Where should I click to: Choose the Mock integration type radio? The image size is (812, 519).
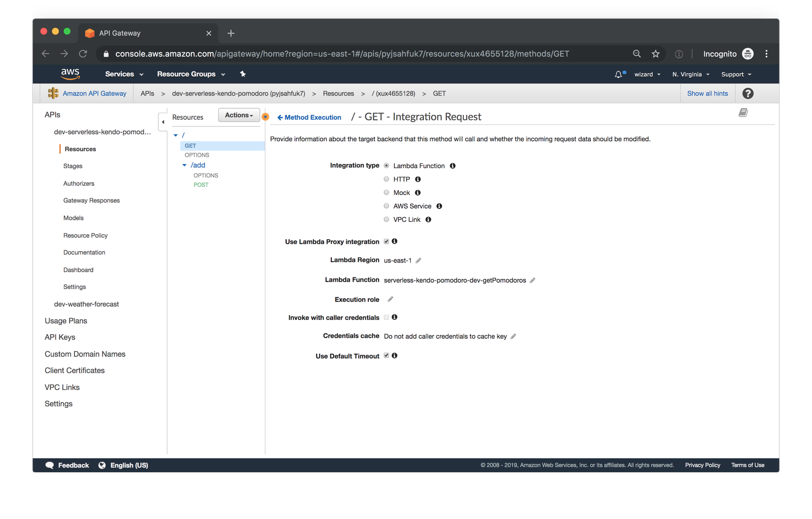pyautogui.click(x=387, y=192)
